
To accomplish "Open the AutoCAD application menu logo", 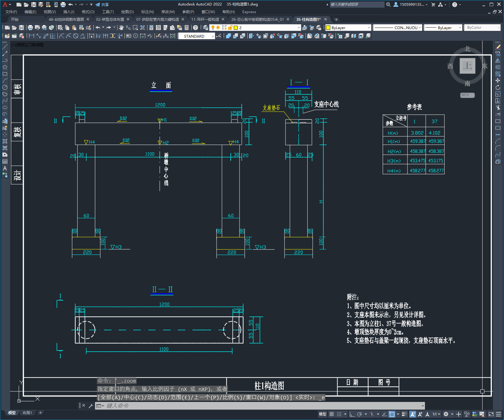I will coord(5,4).
